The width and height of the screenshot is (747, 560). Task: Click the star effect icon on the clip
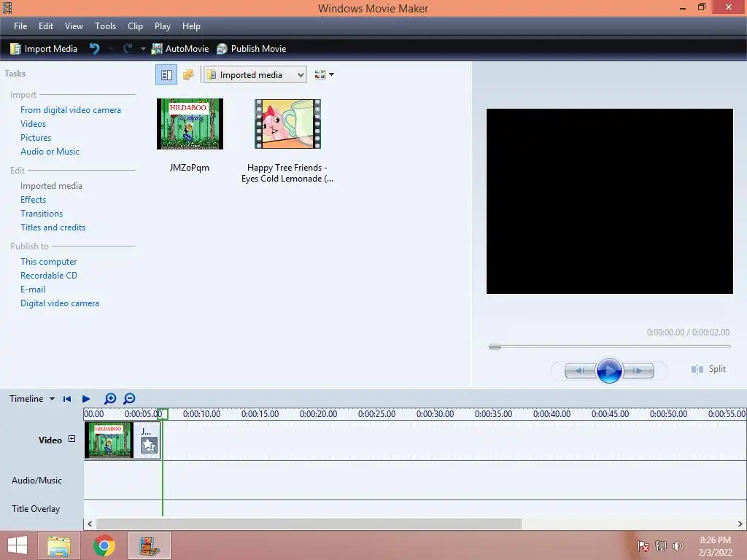tap(149, 446)
